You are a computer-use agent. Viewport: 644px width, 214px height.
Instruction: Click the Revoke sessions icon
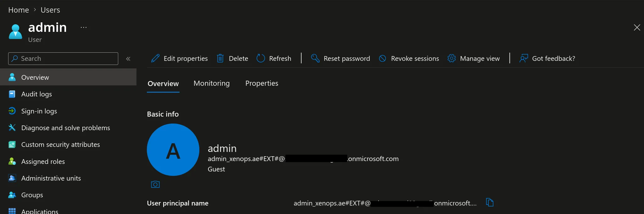(x=382, y=58)
